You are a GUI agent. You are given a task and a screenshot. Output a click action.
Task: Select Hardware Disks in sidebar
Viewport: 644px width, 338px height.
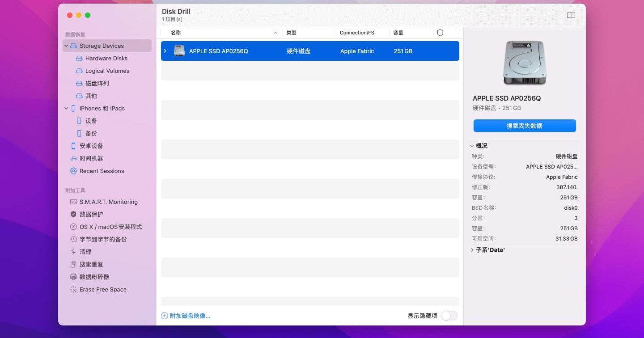(106, 58)
